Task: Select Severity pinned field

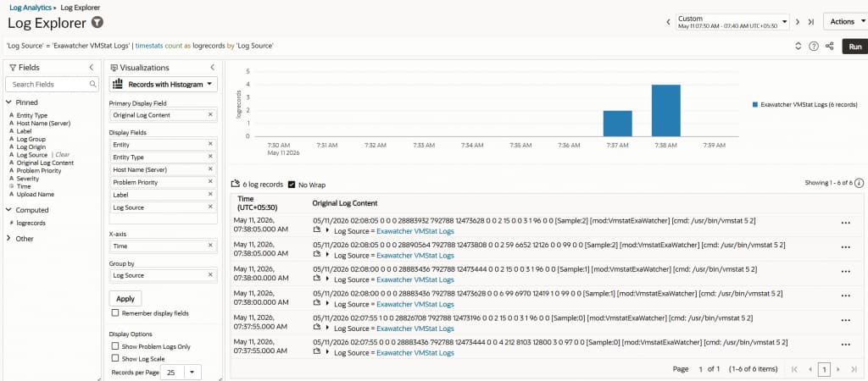Action: tap(28, 179)
